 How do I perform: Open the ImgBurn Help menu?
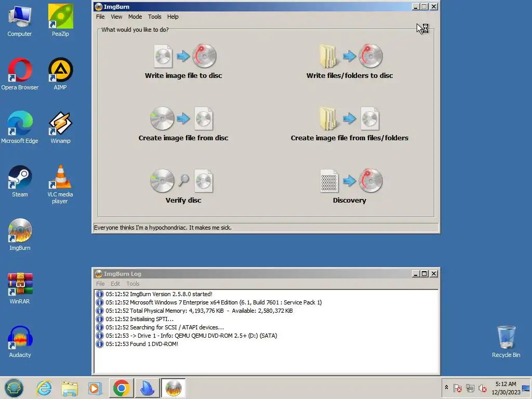pos(172,17)
